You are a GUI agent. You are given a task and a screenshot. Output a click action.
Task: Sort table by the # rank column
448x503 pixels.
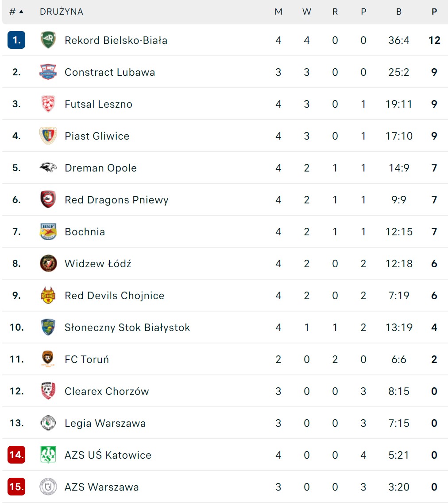click(x=16, y=12)
